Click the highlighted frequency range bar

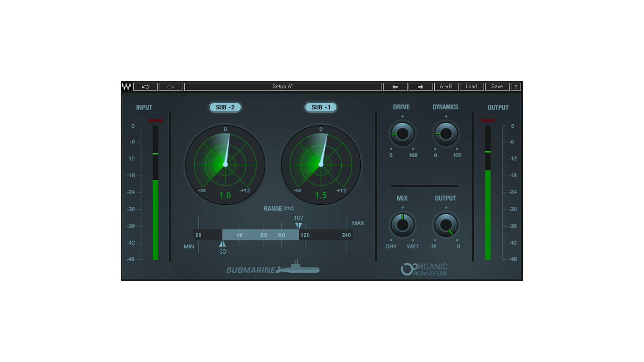[260, 235]
